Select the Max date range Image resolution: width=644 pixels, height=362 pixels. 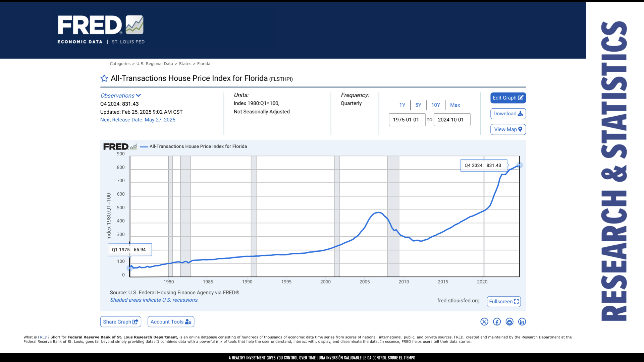pyautogui.click(x=455, y=105)
